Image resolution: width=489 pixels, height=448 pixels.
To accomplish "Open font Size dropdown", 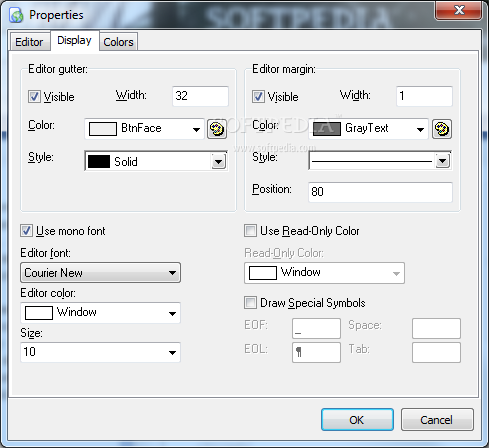I will [x=100, y=352].
